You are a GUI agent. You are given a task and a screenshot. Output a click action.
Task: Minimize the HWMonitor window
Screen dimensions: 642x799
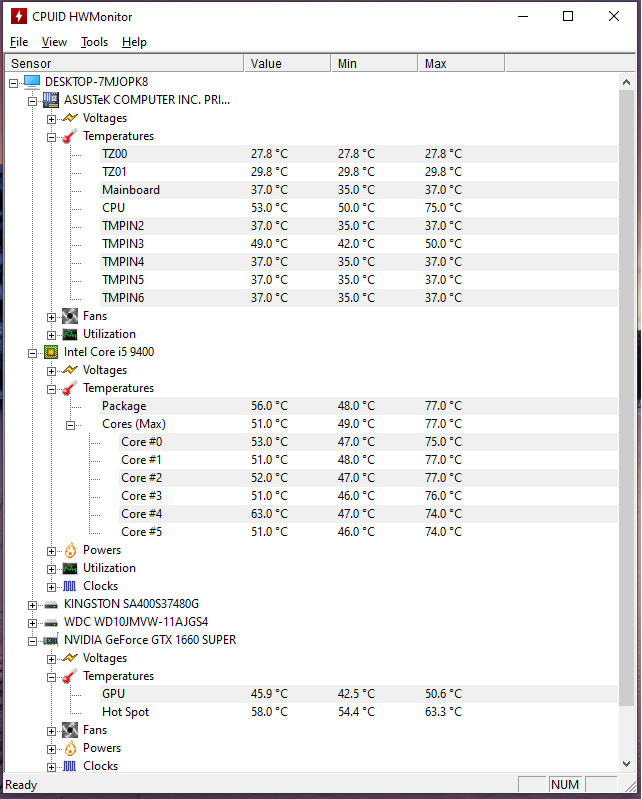point(523,16)
